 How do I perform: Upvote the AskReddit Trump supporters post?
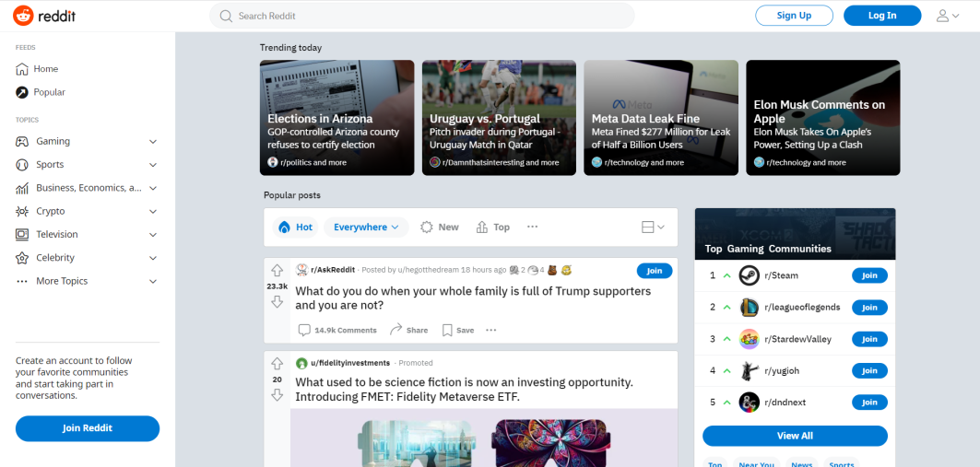pos(277,270)
